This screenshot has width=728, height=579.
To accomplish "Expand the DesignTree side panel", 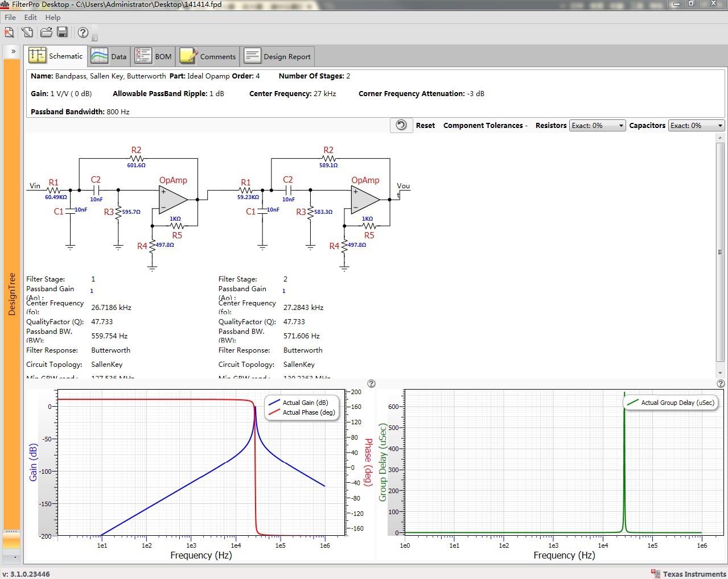I will pyautogui.click(x=13, y=51).
